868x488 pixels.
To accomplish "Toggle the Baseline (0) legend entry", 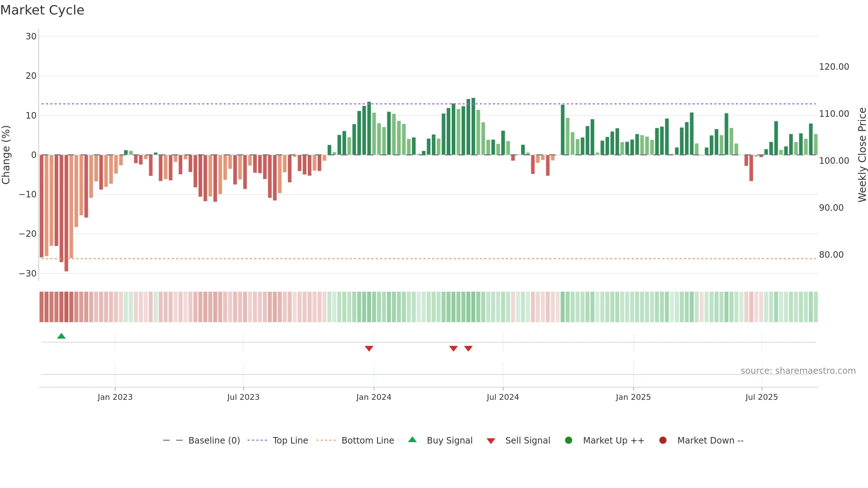I will (201, 440).
